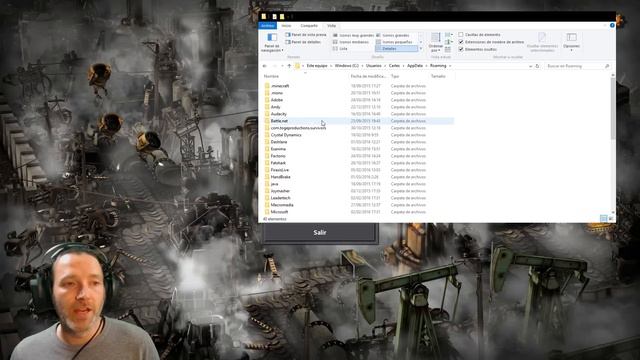Select the Vista ribbon tab
Screen dimensions: 640x360
331,26
